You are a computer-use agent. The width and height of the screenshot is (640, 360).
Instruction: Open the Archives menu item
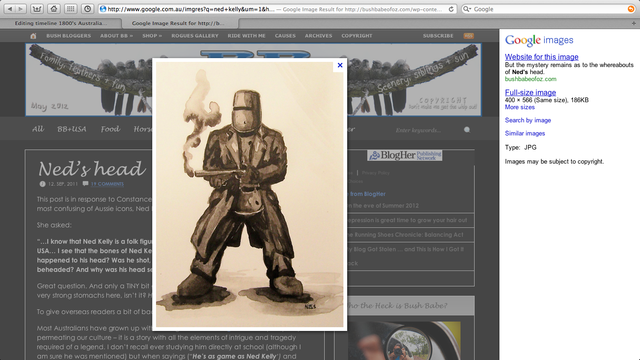318,36
